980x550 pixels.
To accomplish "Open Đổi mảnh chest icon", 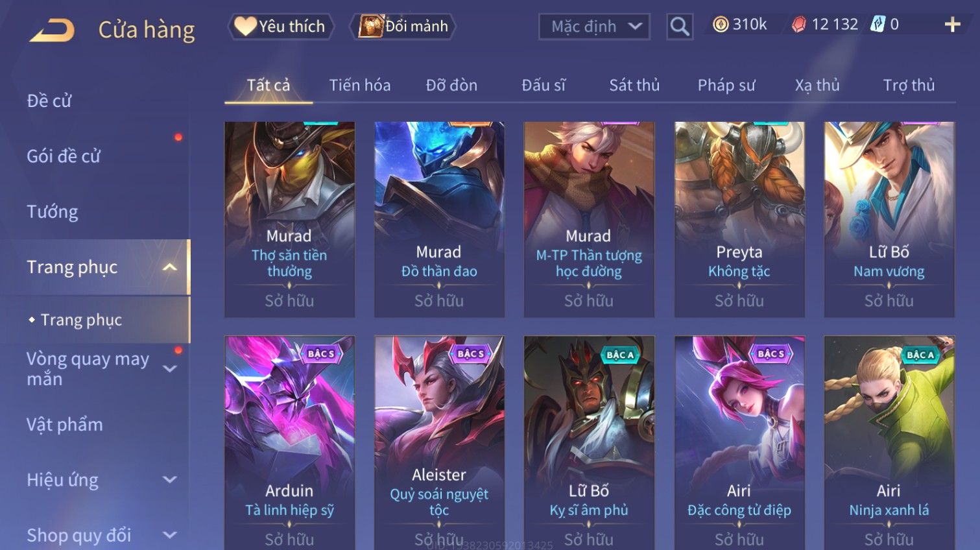I will pyautogui.click(x=370, y=26).
